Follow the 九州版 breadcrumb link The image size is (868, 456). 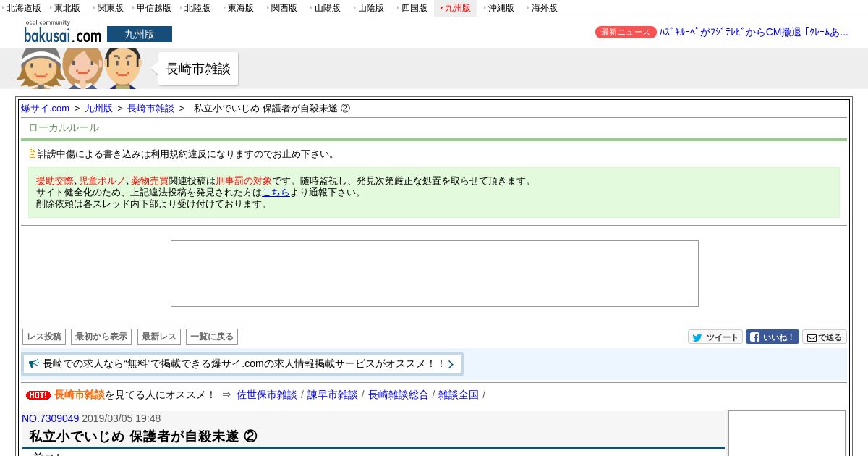98,108
